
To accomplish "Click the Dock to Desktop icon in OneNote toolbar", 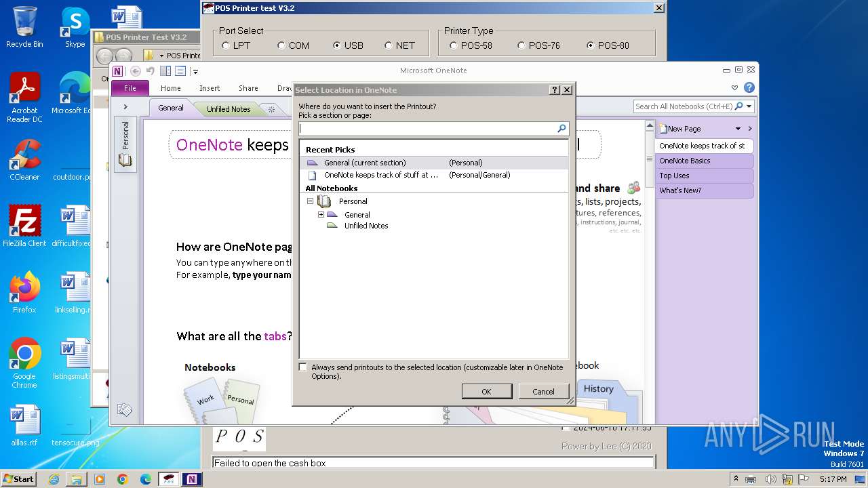I will pos(165,70).
